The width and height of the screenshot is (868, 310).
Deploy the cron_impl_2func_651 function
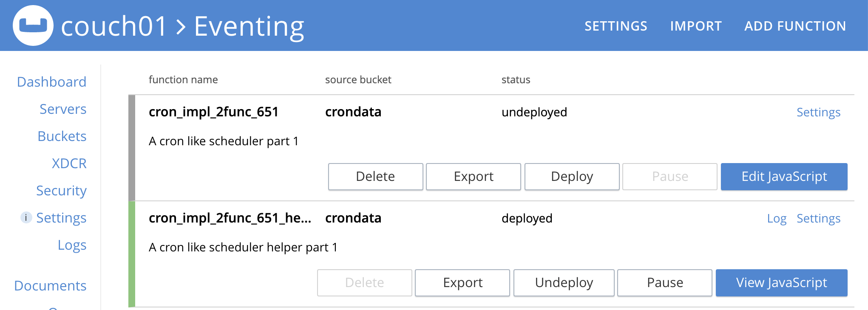coord(572,177)
